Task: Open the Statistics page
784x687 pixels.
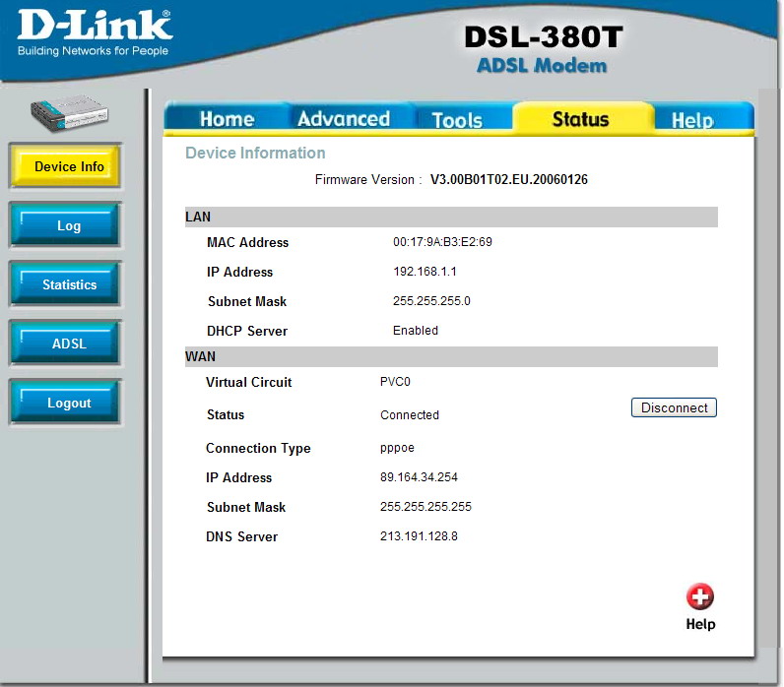Action: pos(66,284)
